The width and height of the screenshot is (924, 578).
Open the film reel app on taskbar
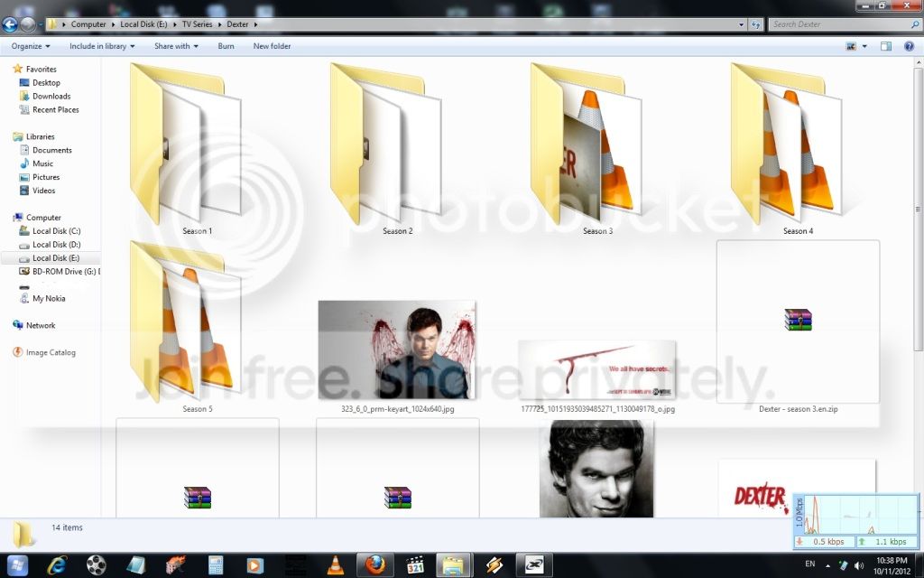coord(96,565)
